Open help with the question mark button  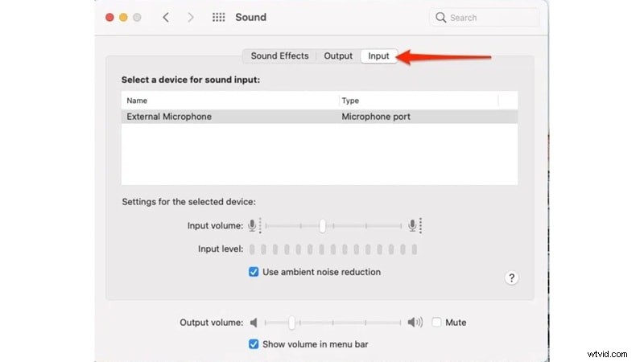(511, 278)
